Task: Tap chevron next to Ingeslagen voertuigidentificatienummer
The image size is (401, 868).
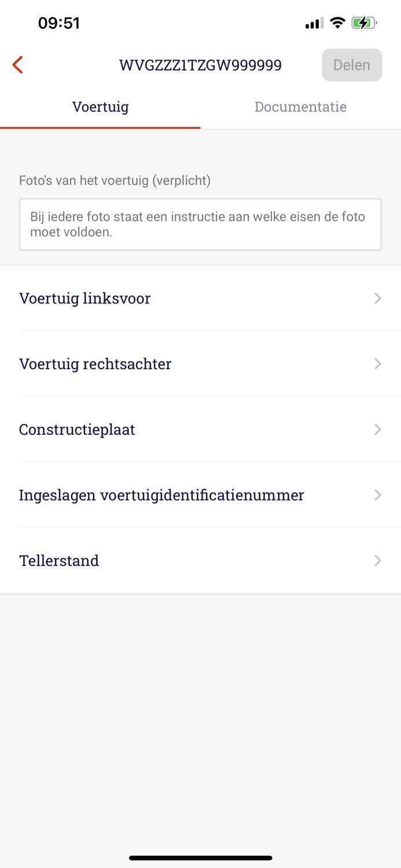Action: (x=378, y=495)
